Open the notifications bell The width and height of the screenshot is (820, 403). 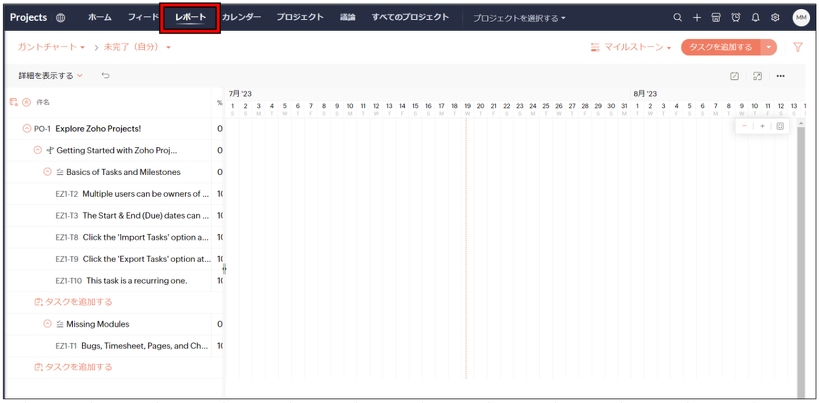click(x=755, y=18)
